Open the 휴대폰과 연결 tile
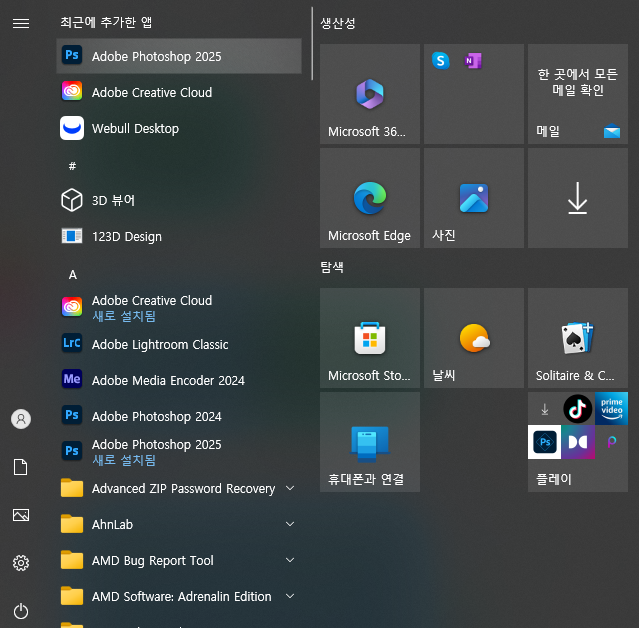The width and height of the screenshot is (639, 628). (370, 442)
